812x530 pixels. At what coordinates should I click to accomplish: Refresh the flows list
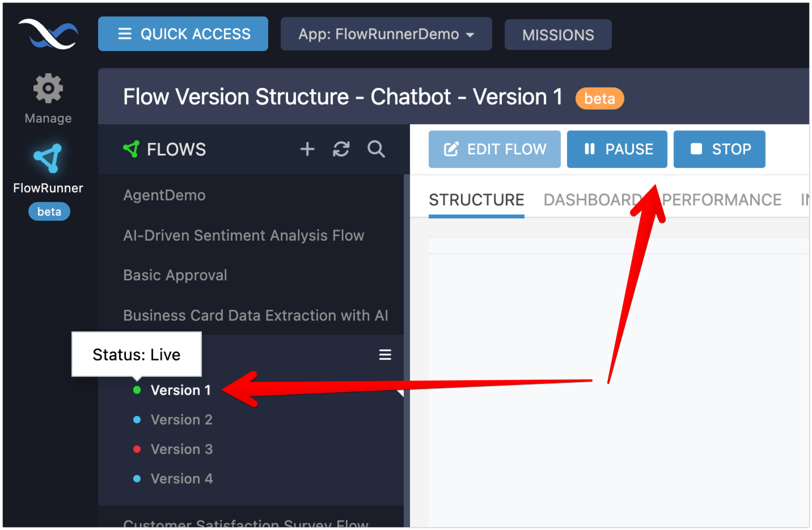point(341,149)
